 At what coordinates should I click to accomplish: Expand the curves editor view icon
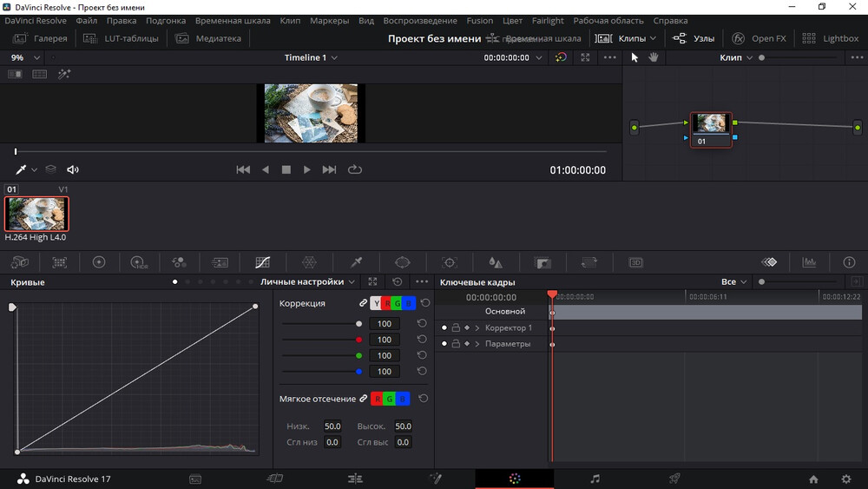tap(372, 282)
